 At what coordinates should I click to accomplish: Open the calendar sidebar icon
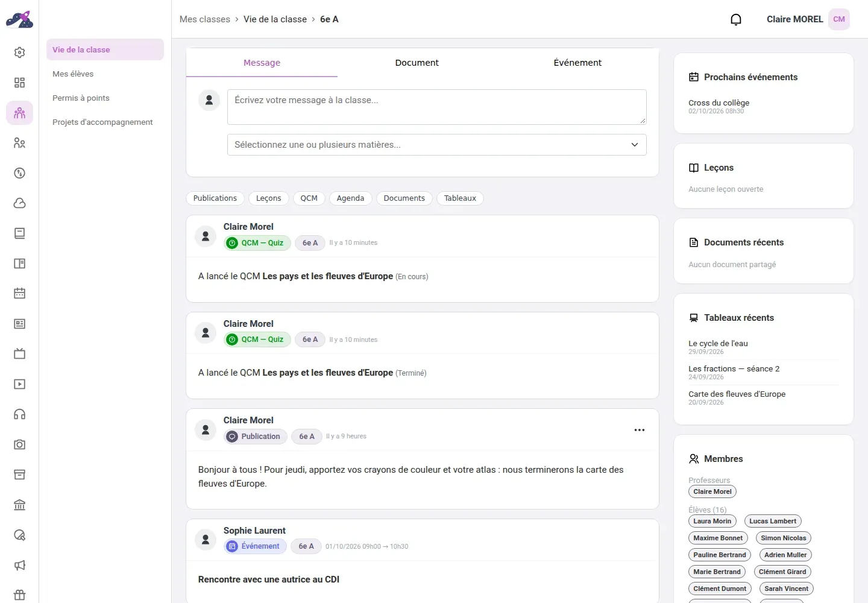(20, 294)
